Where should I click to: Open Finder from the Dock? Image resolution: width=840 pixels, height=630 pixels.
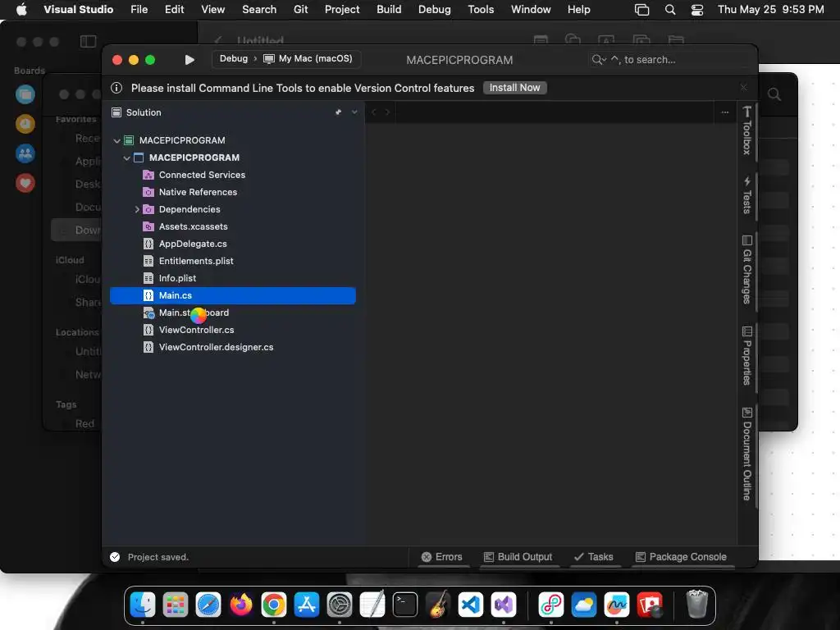143,605
